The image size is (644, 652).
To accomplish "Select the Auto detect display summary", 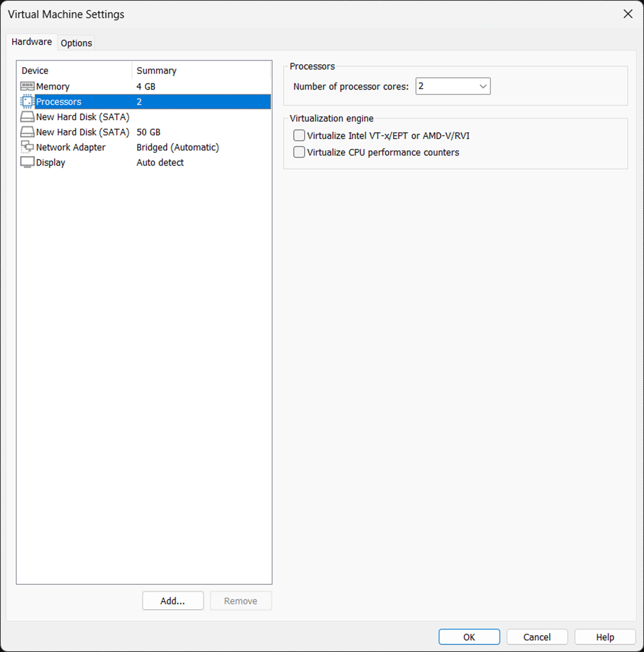I will [x=160, y=163].
